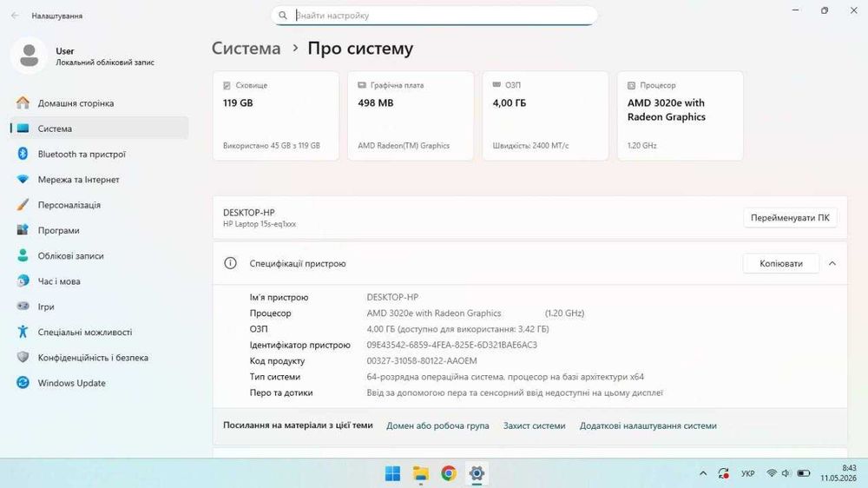Click the Settings gear taskbar icon
This screenshot has width=868, height=488.
click(x=477, y=473)
